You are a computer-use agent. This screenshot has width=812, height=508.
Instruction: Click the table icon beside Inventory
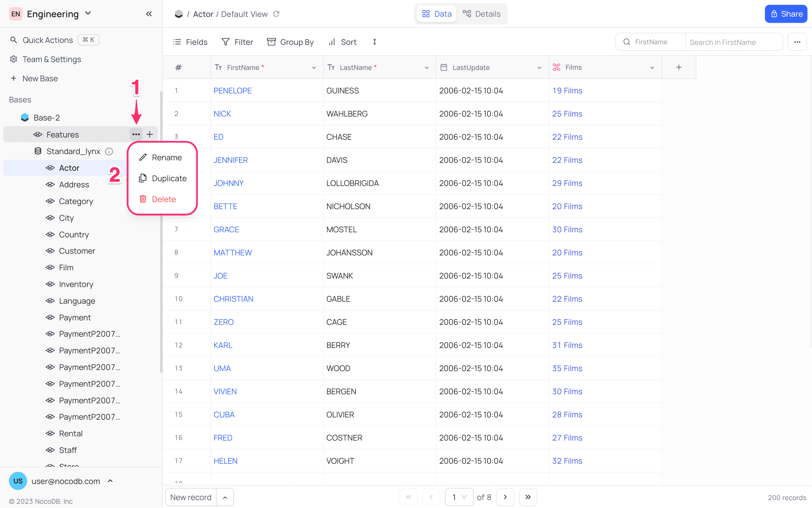point(50,284)
